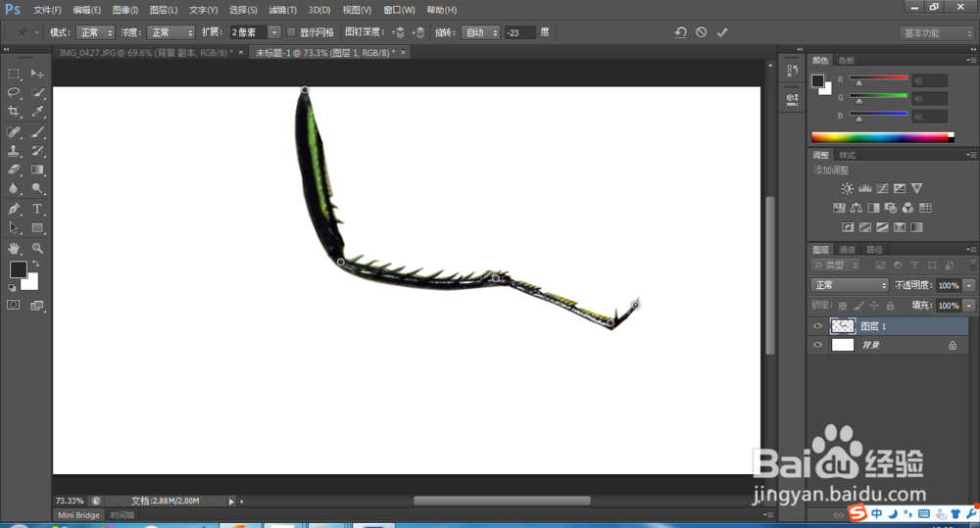Open the 时间轴 panel
The height and width of the screenshot is (528, 980).
click(x=122, y=515)
